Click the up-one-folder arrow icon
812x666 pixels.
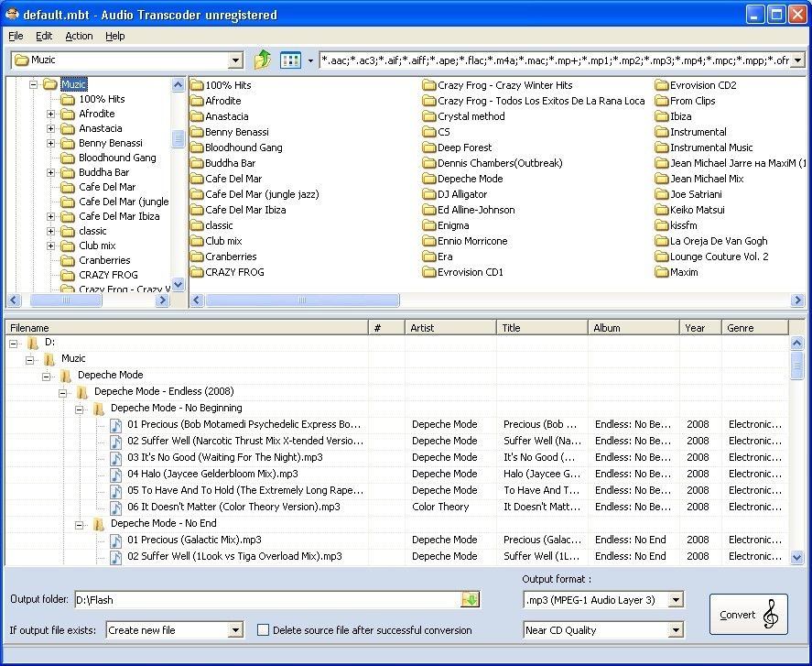(x=263, y=60)
